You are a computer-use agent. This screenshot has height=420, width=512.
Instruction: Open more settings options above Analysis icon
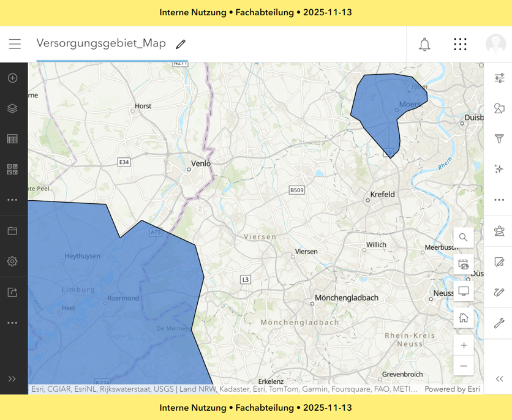pyautogui.click(x=499, y=200)
